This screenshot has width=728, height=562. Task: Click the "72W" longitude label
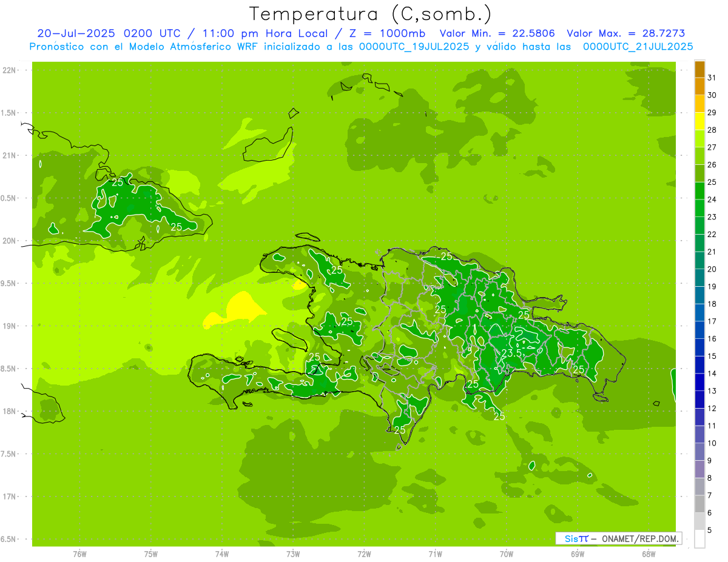pos(364,554)
